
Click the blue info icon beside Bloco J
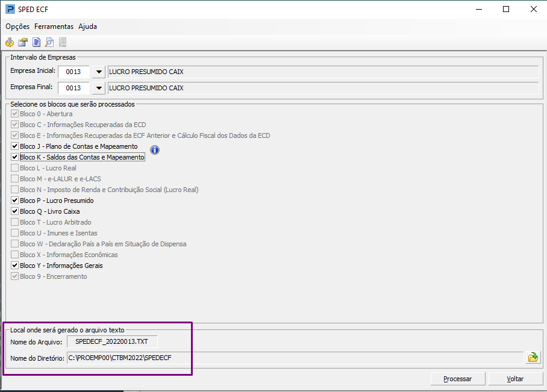click(155, 150)
